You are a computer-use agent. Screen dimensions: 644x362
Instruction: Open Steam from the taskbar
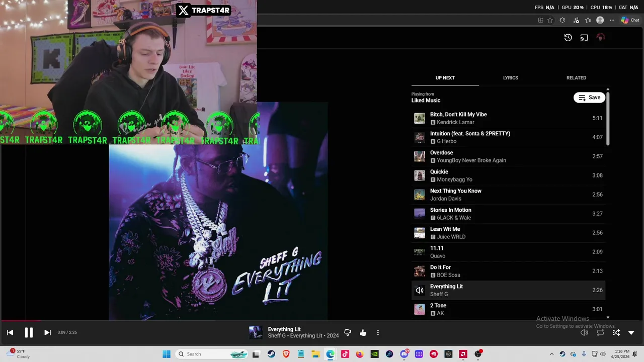pyautogui.click(x=271, y=354)
